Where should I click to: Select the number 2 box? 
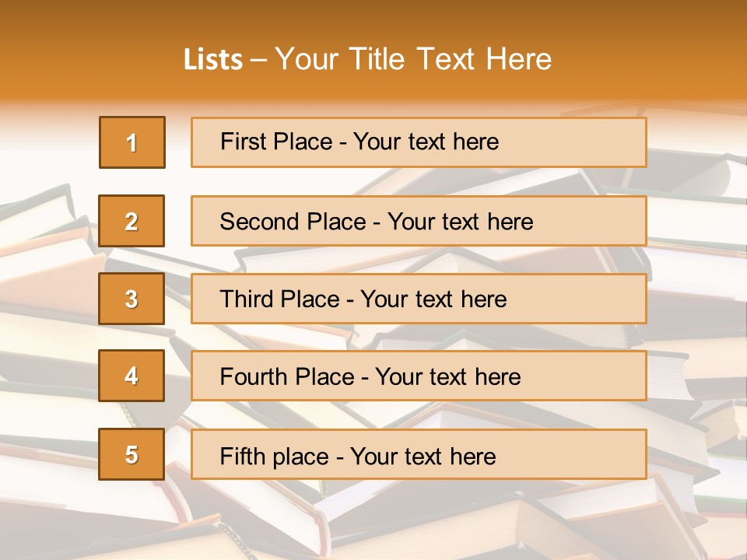tap(132, 221)
